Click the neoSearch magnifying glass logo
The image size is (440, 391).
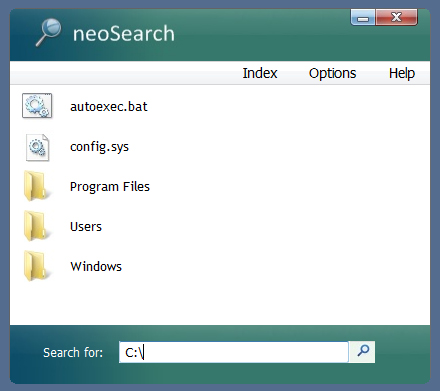pos(48,32)
